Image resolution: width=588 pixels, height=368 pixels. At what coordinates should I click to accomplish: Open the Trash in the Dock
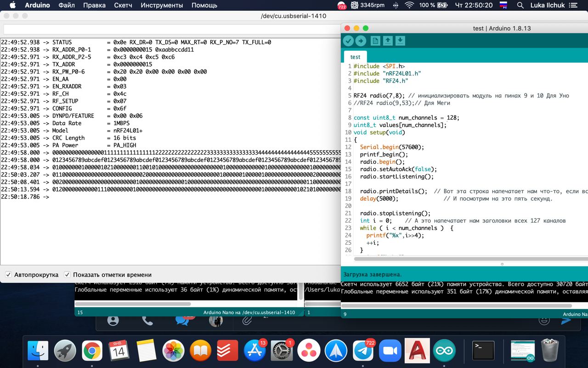[x=550, y=351]
